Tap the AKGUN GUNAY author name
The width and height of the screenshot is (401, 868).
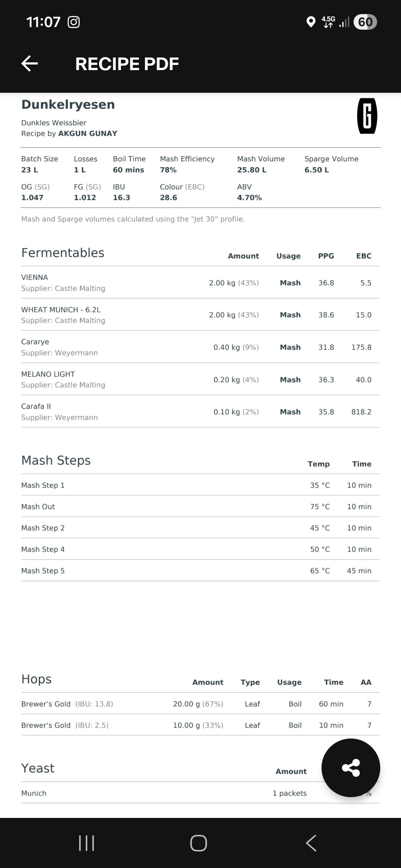click(88, 134)
